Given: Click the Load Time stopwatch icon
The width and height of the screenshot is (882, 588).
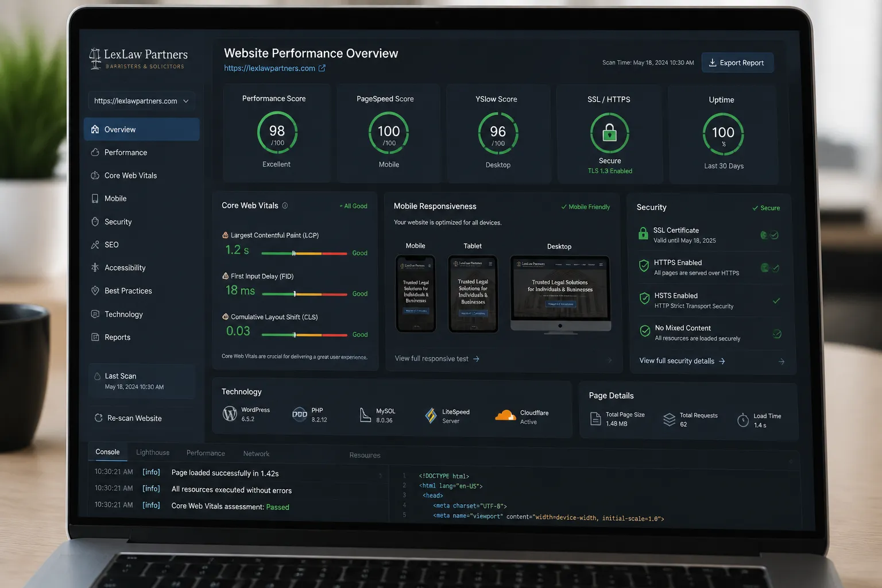Looking at the screenshot, I should click(x=743, y=420).
